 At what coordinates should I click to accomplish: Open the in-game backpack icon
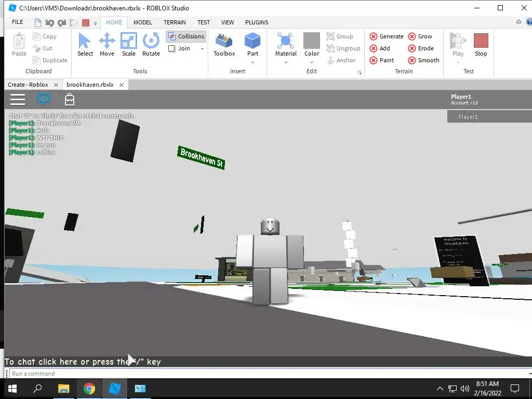70,99
